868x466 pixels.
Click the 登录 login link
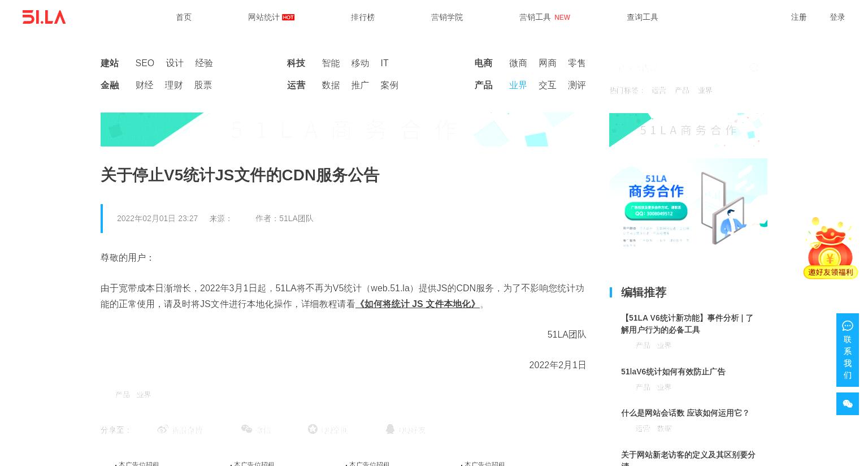click(x=837, y=17)
